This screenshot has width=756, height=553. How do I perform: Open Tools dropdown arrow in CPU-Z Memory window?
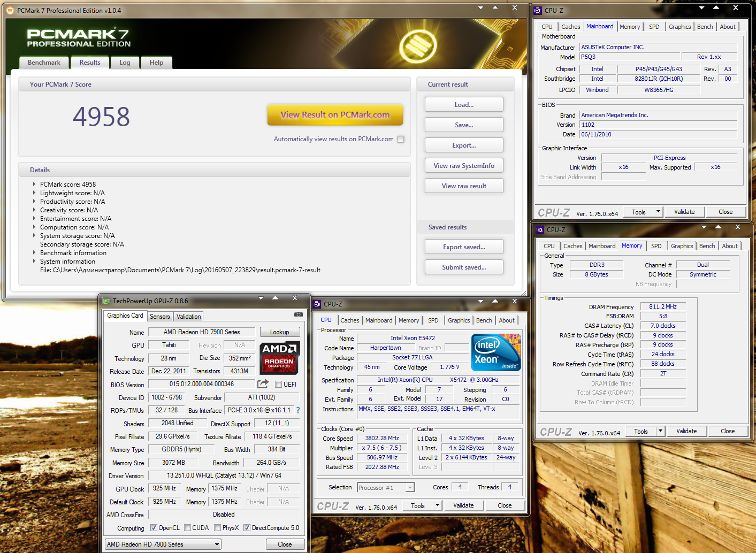[x=661, y=431]
